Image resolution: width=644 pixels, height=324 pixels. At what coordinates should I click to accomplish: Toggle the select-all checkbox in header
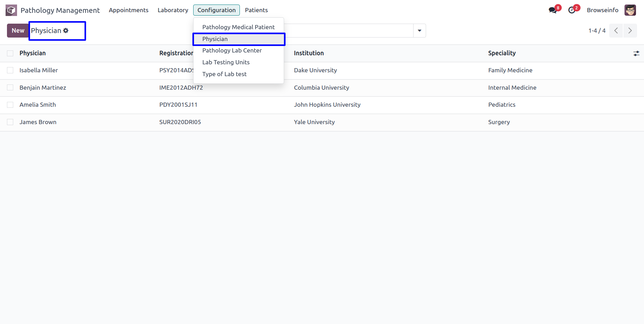coord(10,53)
